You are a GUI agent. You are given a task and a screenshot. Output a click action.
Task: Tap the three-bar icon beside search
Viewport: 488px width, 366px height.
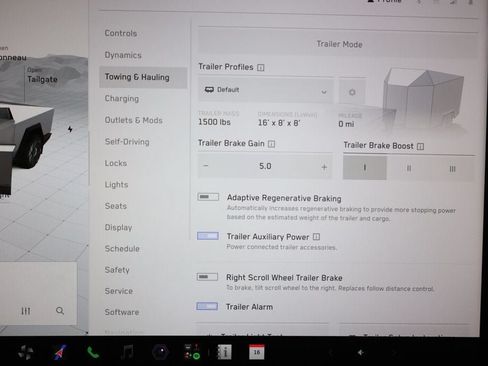(26, 311)
